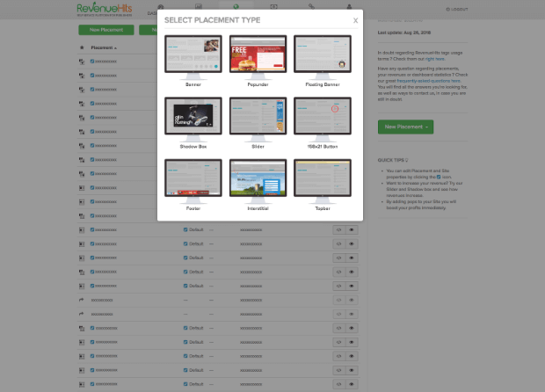Toggle the Default checkbox in the bottom table row
Screen dimensions: 545x392
(x=185, y=383)
